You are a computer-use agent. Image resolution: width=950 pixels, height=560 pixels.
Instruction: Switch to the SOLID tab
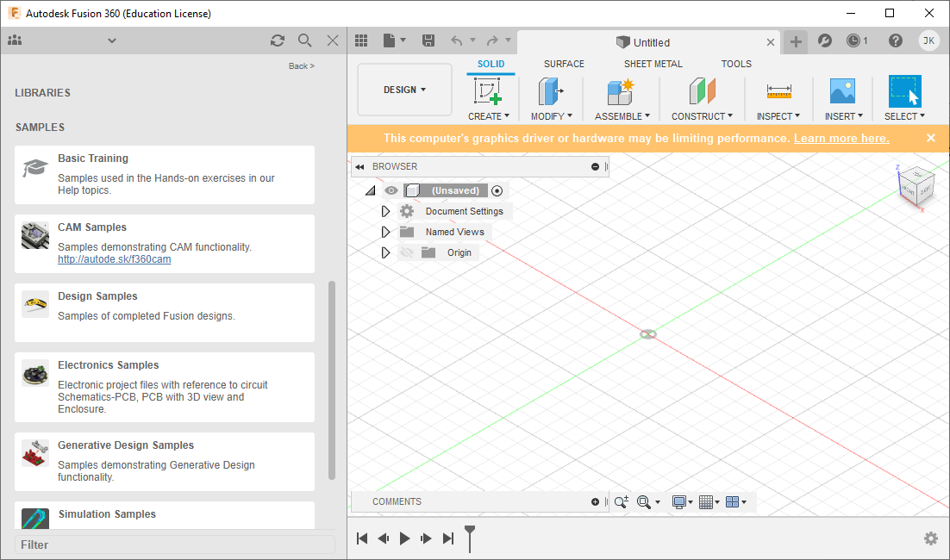(491, 64)
